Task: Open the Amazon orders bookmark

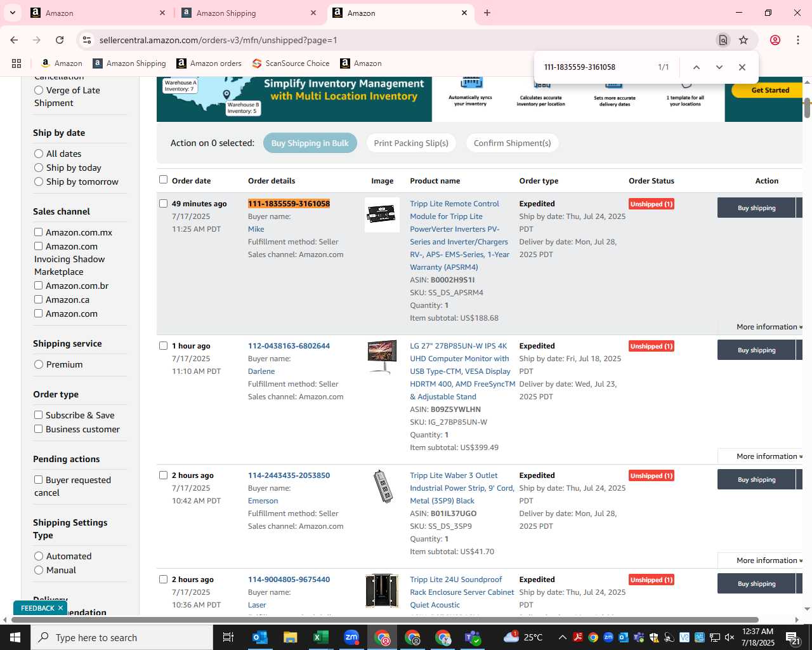Action: pos(209,63)
